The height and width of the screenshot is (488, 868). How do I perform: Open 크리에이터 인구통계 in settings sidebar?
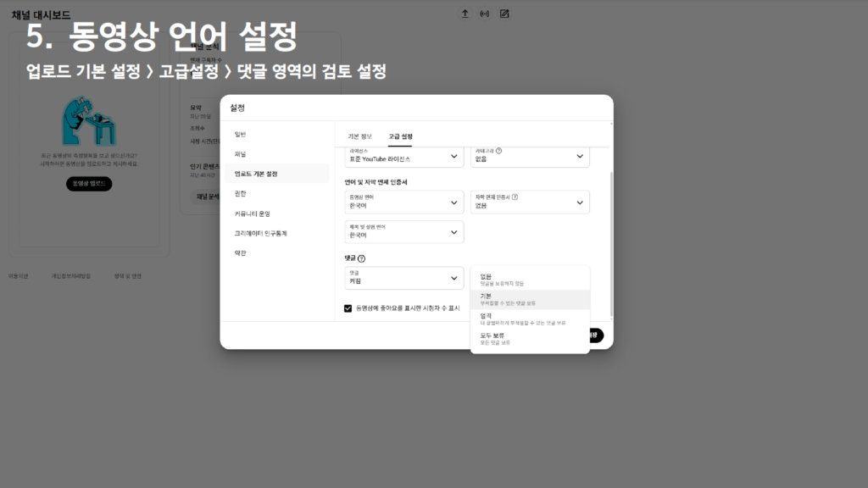point(277,234)
